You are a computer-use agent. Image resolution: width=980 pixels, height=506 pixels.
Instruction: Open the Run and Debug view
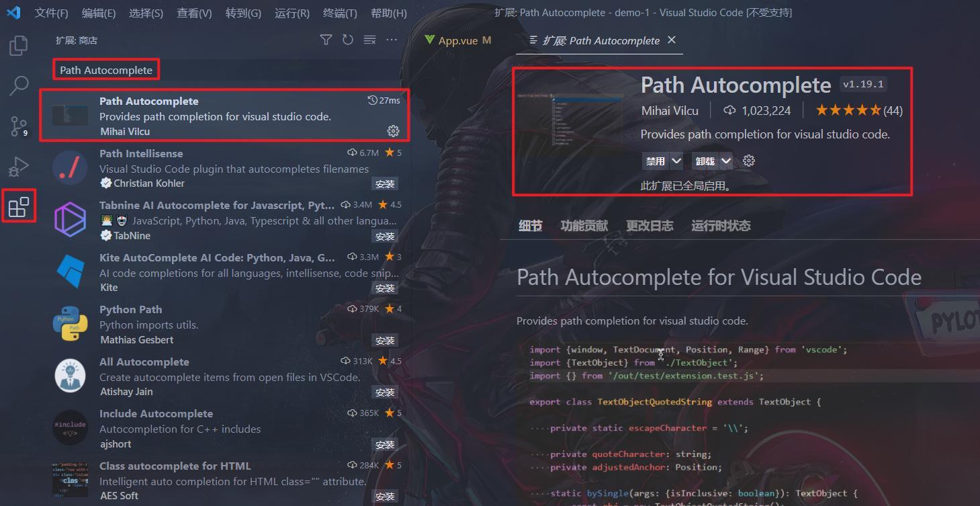point(17,167)
